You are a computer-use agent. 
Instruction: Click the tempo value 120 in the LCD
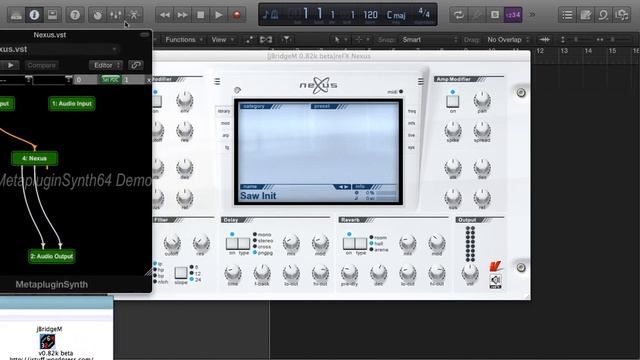tap(370, 15)
